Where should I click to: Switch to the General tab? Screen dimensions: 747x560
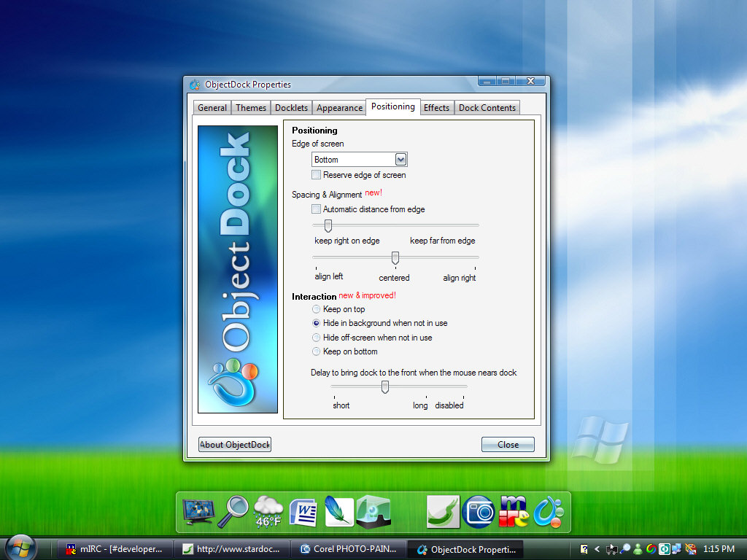pyautogui.click(x=212, y=108)
